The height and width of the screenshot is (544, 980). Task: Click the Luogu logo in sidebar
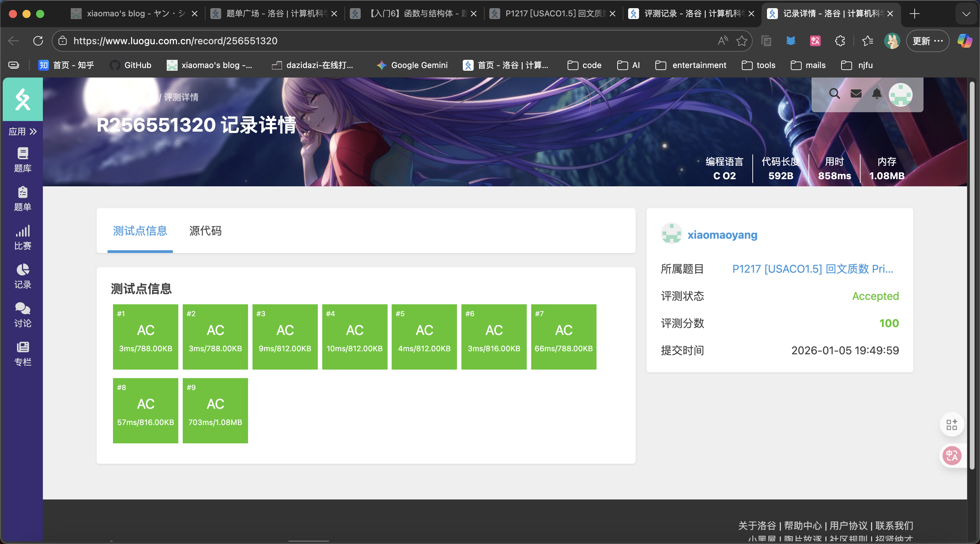point(22,99)
